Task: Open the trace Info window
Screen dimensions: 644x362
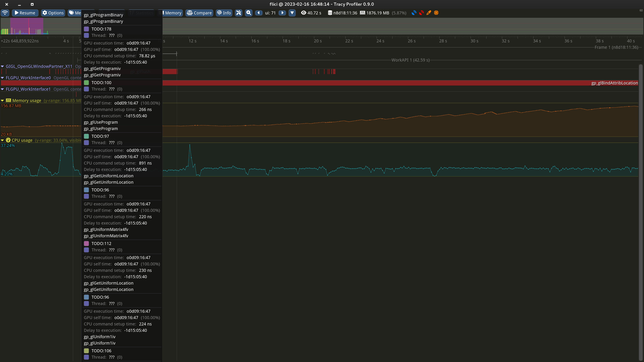Action: tap(224, 13)
